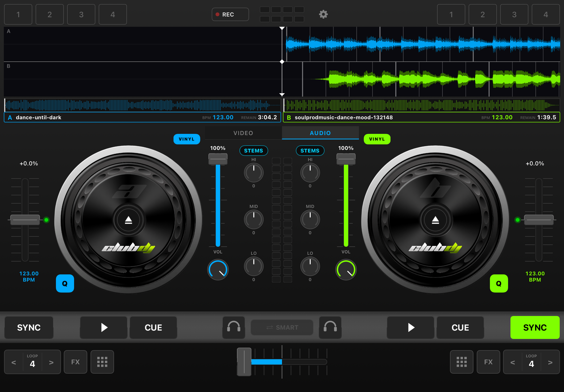Toggle quantize Q on deck A

coord(65,283)
